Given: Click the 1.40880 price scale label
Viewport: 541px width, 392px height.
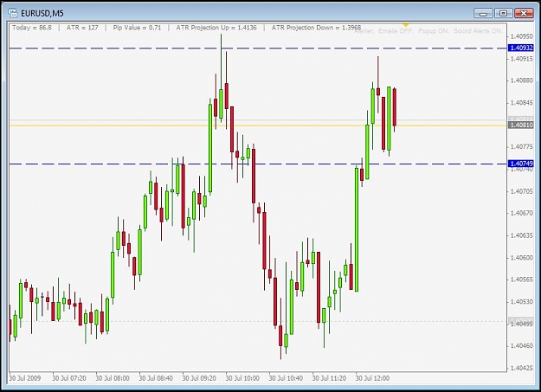Looking at the screenshot, I should coord(522,80).
